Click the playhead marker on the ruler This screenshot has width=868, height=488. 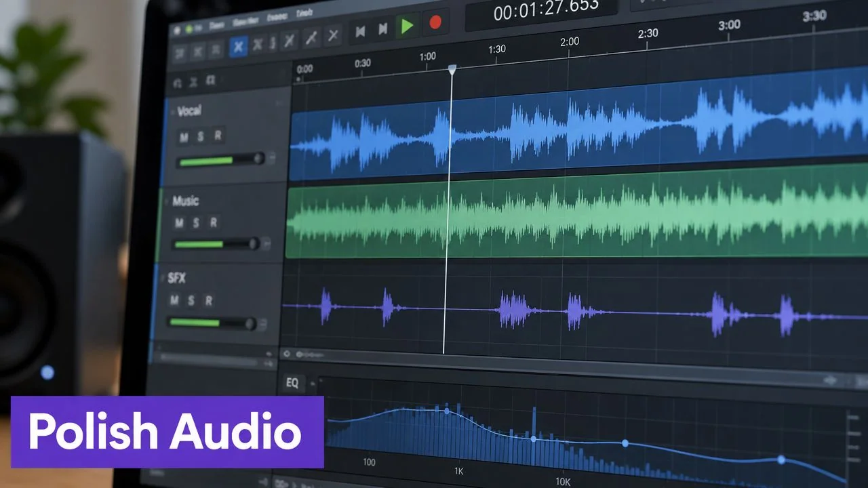pyautogui.click(x=452, y=69)
